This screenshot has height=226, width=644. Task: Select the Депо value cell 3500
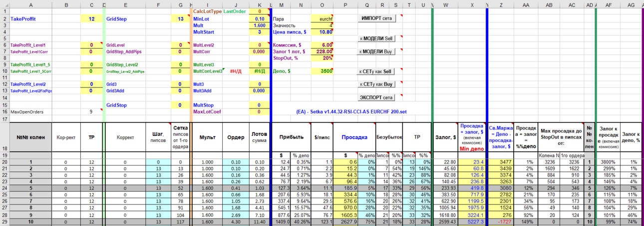(322, 71)
